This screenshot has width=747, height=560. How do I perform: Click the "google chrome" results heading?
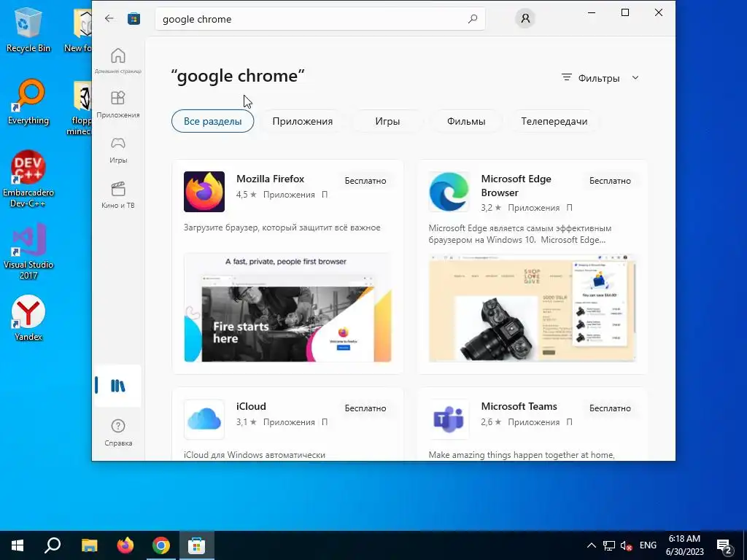coord(238,76)
